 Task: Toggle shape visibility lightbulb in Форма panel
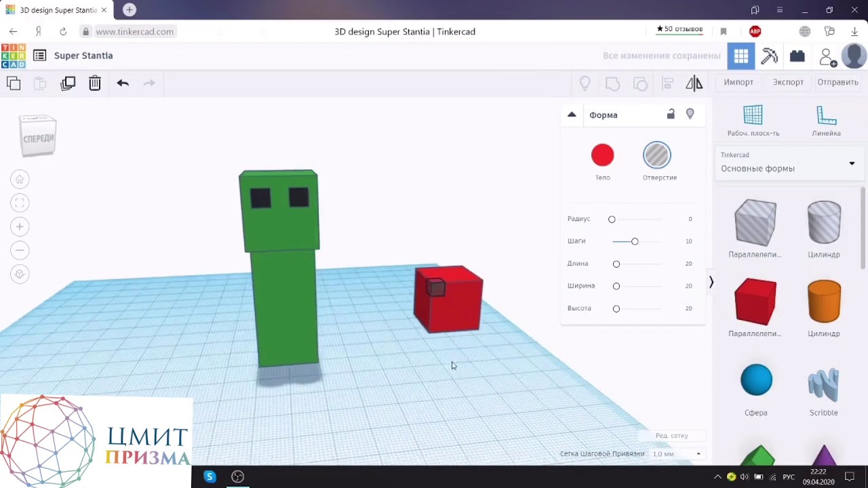tap(690, 115)
